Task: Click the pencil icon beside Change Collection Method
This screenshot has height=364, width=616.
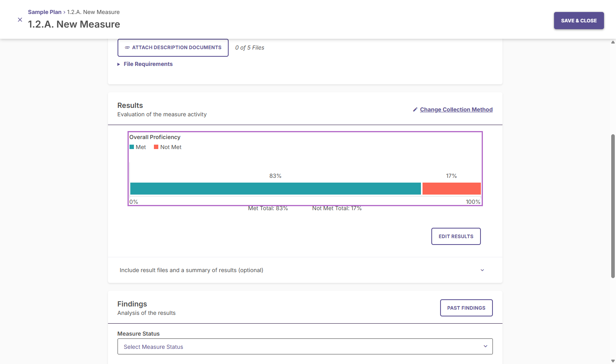Action: click(x=415, y=109)
